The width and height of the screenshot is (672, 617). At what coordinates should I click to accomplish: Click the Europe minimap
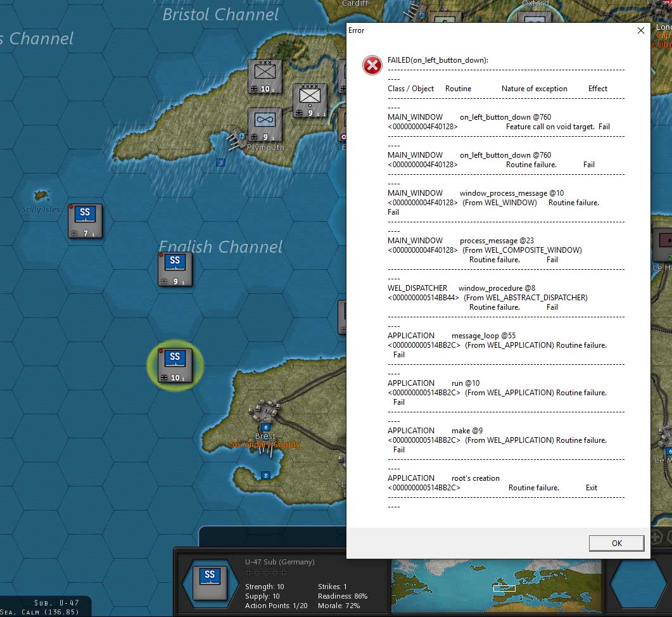pos(497,585)
